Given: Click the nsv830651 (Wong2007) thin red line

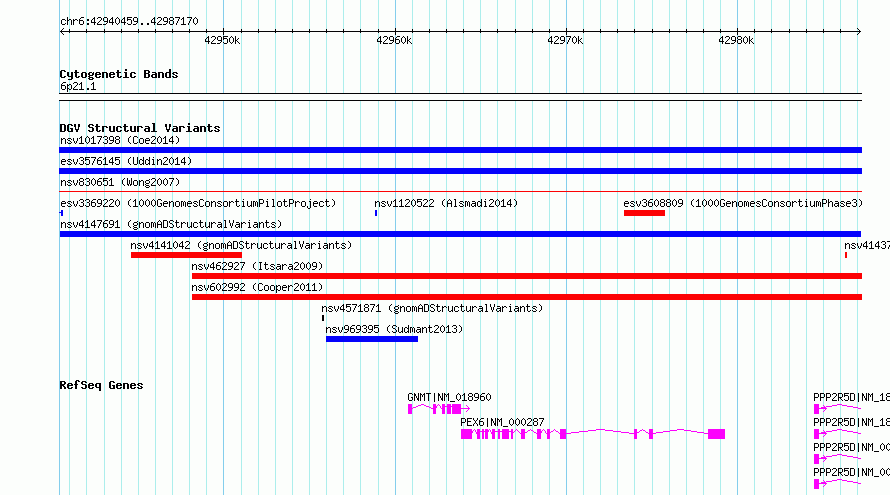Looking at the screenshot, I should pyautogui.click(x=460, y=192).
